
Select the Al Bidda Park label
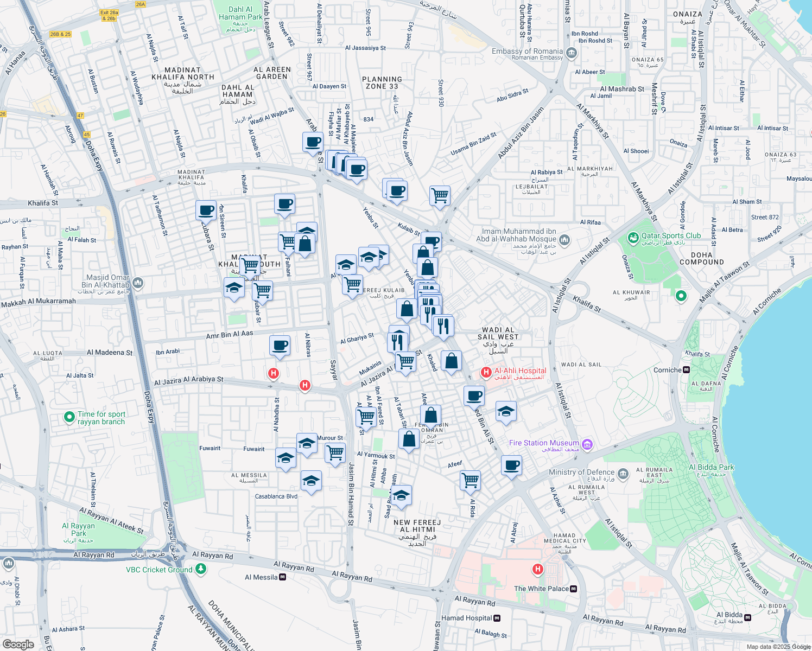tap(711, 467)
